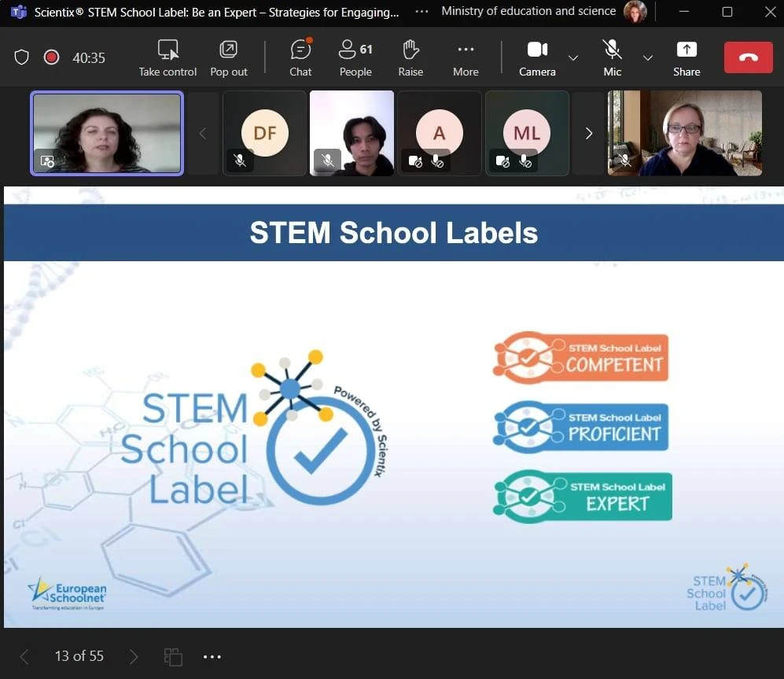The image size is (784, 679).
Task: Click camera-off icon on A tile
Action: [x=415, y=161]
